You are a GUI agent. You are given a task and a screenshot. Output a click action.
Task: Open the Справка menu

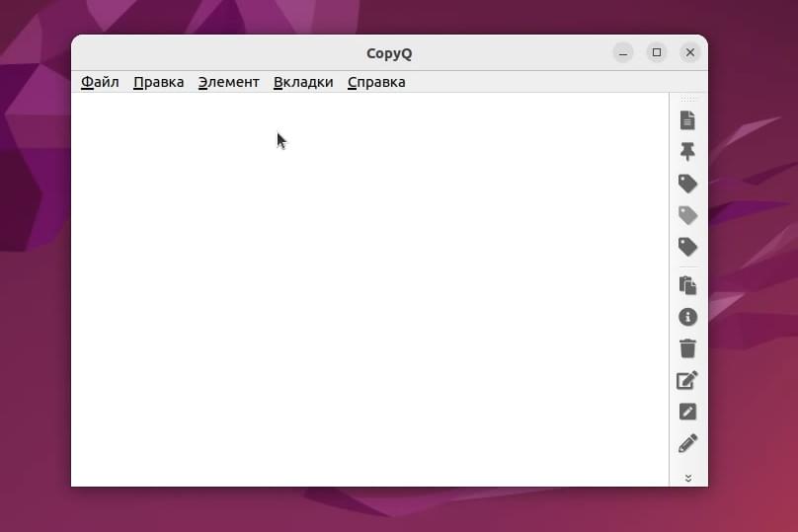pos(376,82)
